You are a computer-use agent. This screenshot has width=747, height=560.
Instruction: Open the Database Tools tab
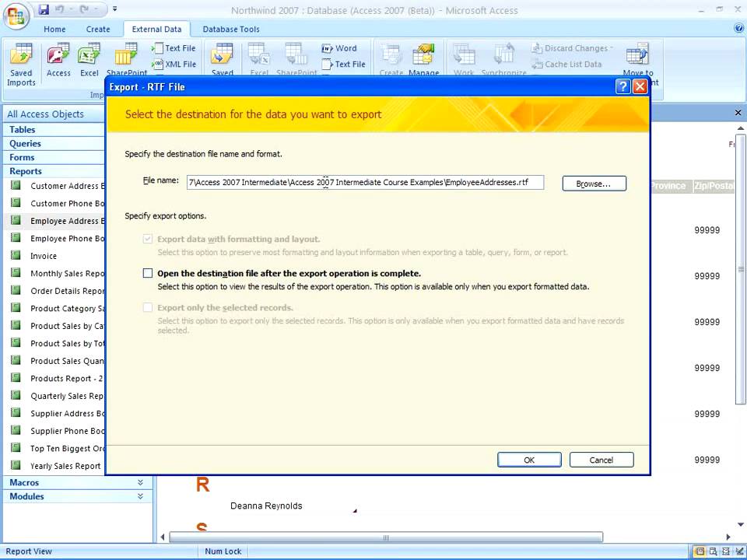click(x=231, y=29)
